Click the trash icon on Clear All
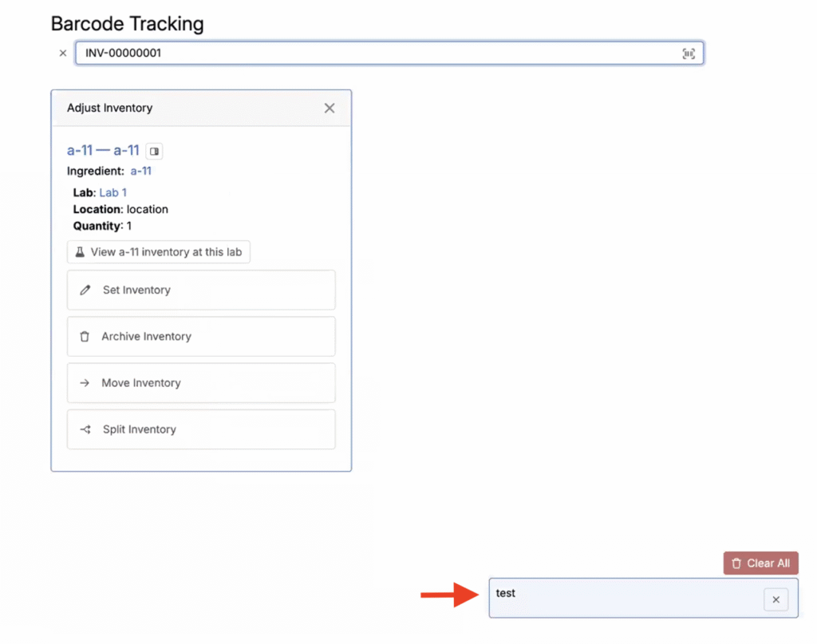Viewport: 817px width, 644px height. pos(736,563)
